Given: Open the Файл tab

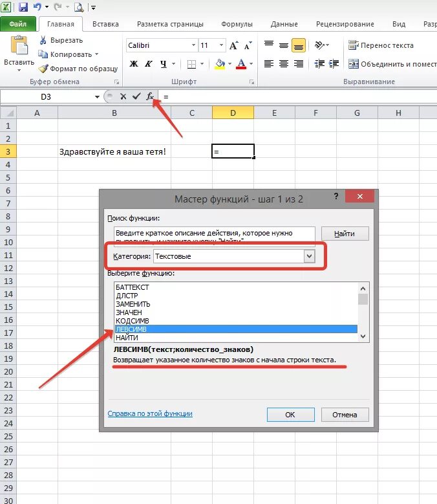Looking at the screenshot, I should [17, 24].
